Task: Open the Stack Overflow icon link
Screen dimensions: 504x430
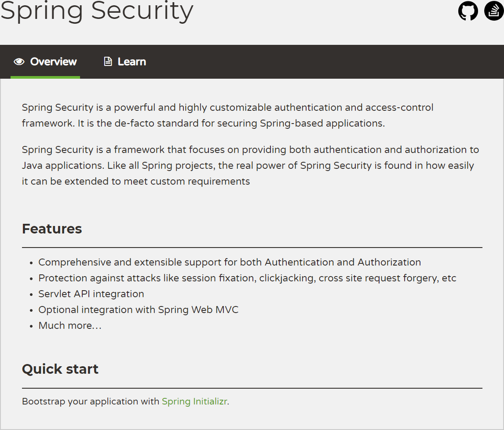Action: point(494,11)
